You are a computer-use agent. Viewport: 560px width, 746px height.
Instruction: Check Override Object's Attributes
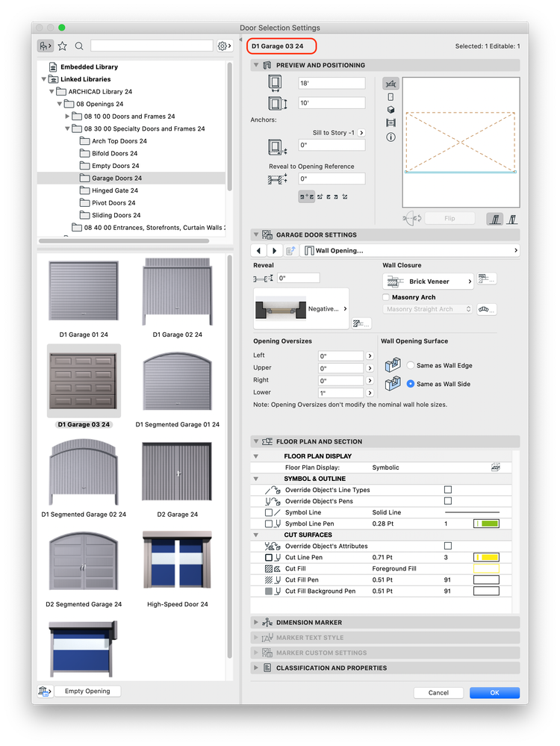pyautogui.click(x=448, y=546)
